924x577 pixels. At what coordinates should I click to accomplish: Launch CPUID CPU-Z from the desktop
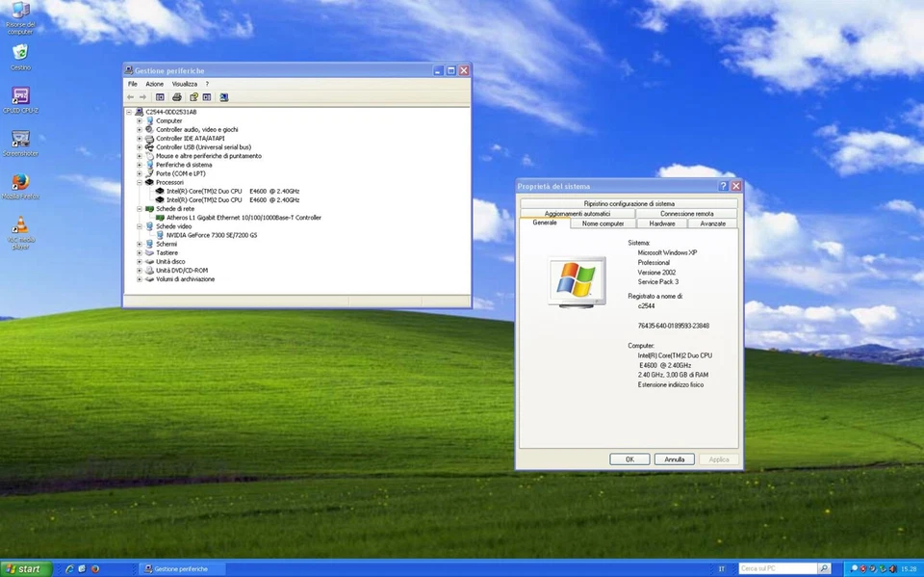pyautogui.click(x=20, y=96)
